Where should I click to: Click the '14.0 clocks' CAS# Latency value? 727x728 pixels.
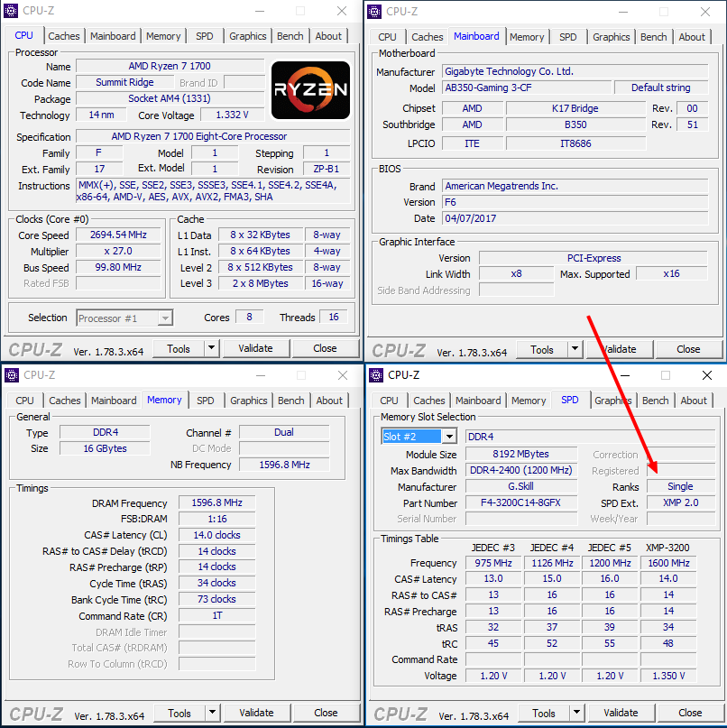[216, 535]
